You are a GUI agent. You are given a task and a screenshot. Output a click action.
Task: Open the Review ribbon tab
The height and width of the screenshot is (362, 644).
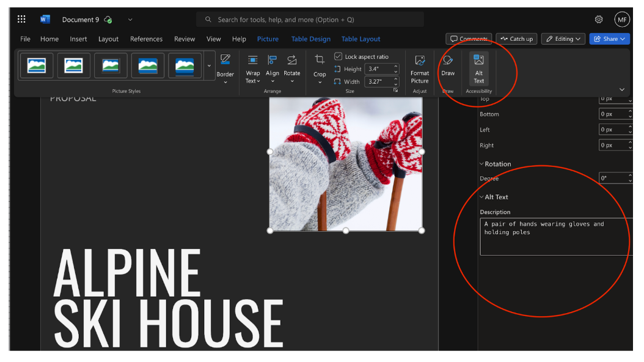point(185,39)
